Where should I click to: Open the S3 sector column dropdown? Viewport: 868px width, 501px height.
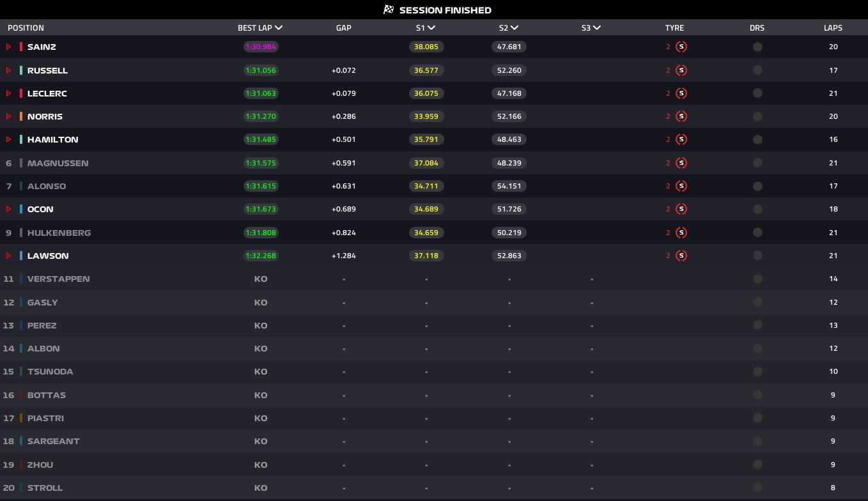[x=597, y=28]
